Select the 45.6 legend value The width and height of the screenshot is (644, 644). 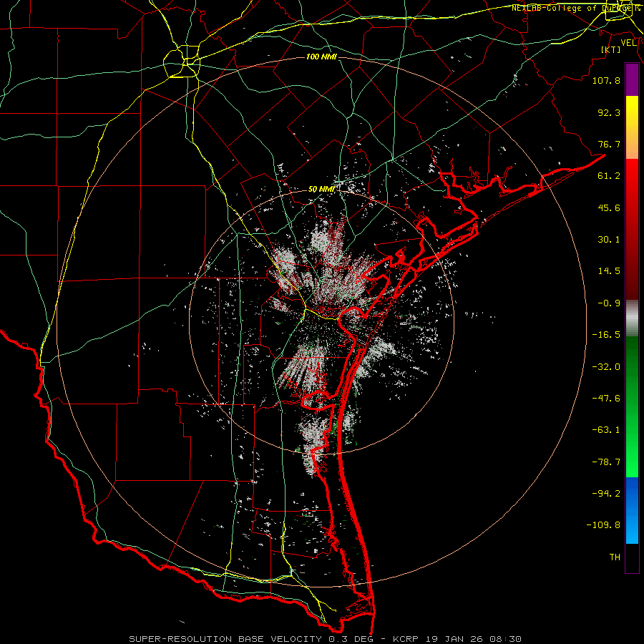[x=609, y=208]
